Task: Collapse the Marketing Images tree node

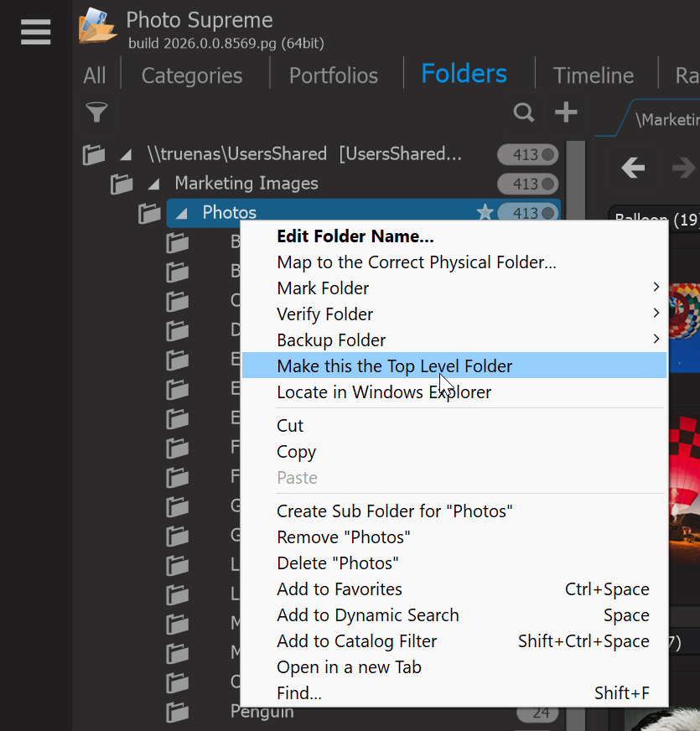Action: click(153, 184)
